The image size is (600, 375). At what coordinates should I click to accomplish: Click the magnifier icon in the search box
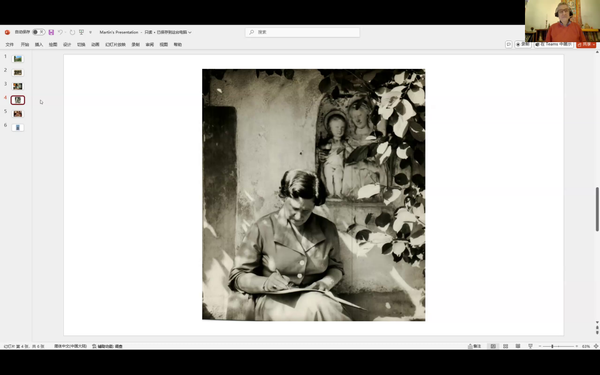(251, 32)
